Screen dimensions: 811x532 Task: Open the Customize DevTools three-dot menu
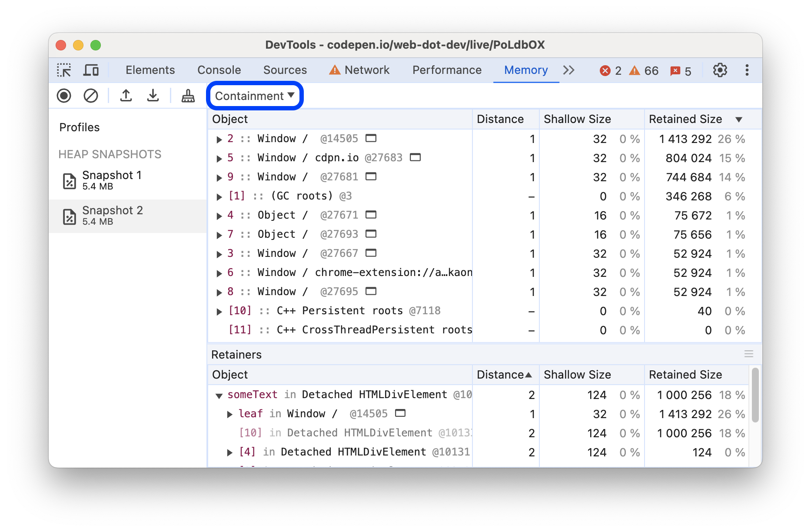tap(747, 70)
